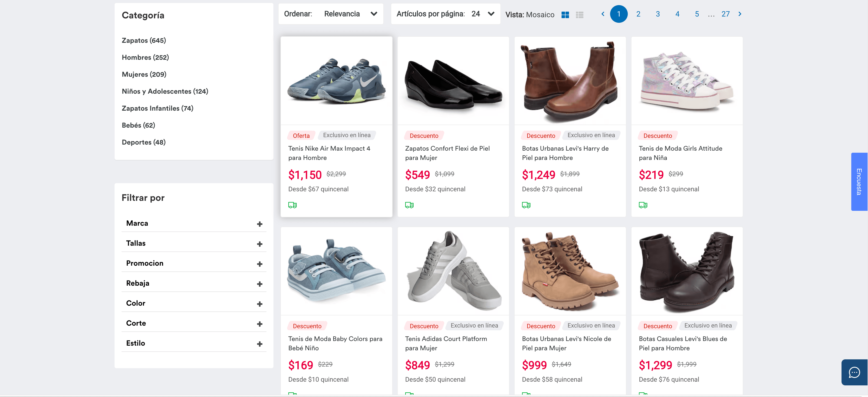This screenshot has width=868, height=397.
Task: Jump to last page 27
Action: (x=726, y=14)
